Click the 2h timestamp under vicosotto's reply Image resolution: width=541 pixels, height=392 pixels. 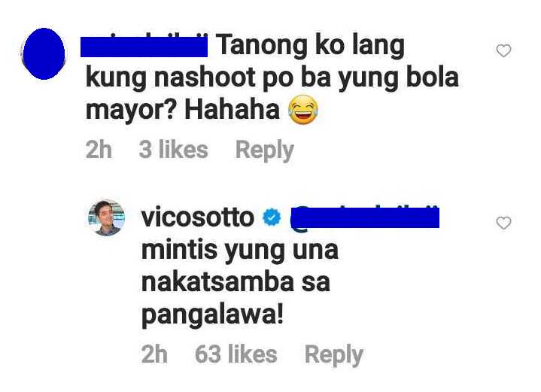pos(154,354)
